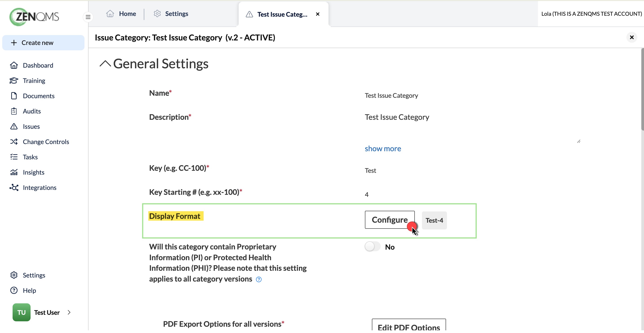
Task: Click the Name field value
Action: (391, 95)
